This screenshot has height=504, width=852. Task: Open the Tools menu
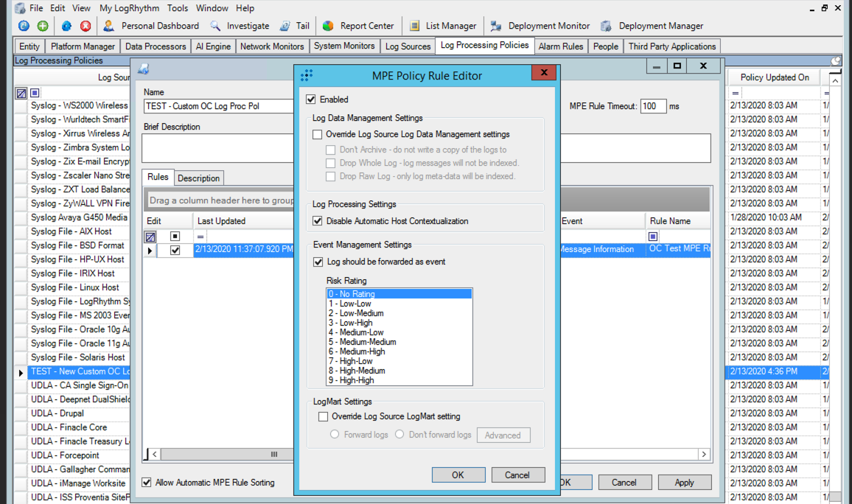(177, 8)
